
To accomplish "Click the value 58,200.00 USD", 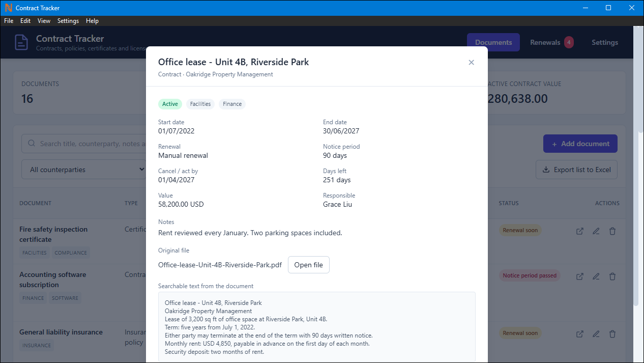I will pos(181,204).
